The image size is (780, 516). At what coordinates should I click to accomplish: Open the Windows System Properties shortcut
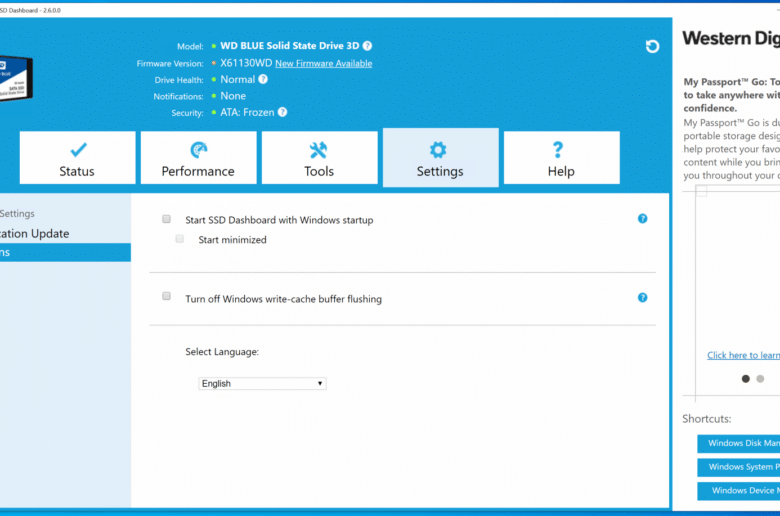739,467
